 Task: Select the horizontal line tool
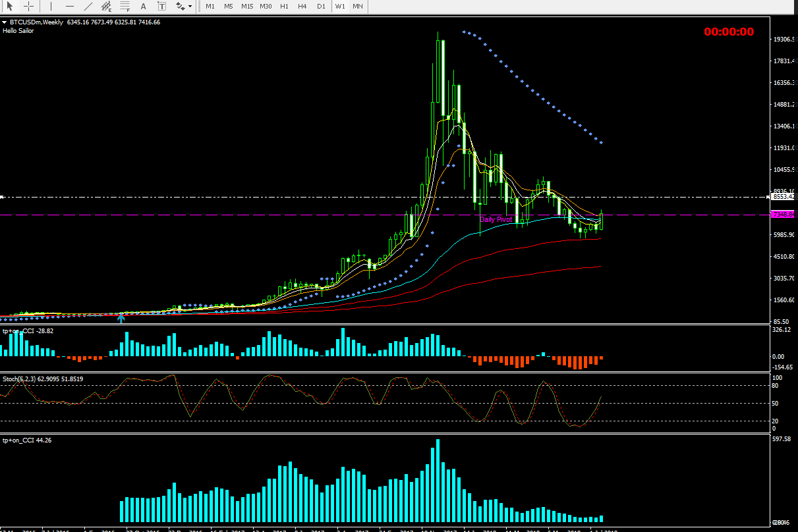(x=70, y=6)
